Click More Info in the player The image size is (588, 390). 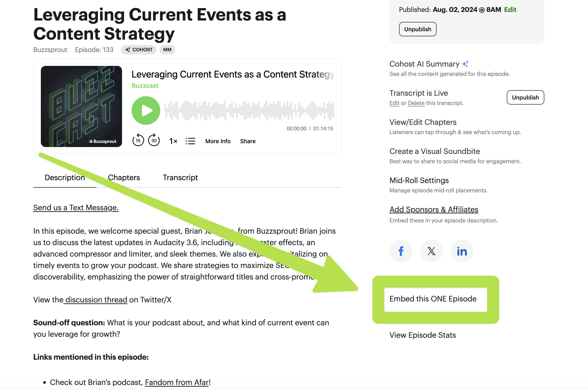[x=218, y=141]
